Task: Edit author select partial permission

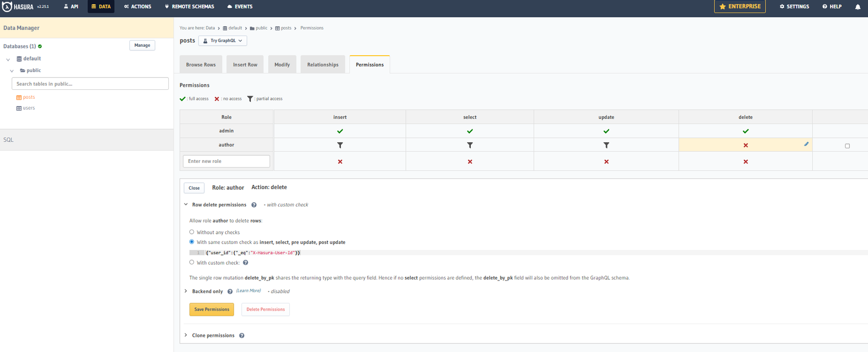Action: pyautogui.click(x=470, y=145)
